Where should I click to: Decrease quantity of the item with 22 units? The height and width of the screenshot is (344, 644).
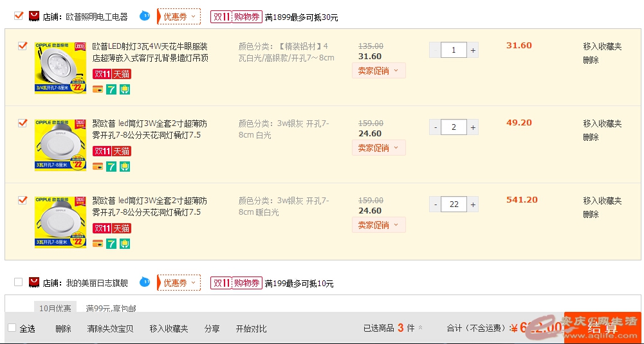pos(436,204)
